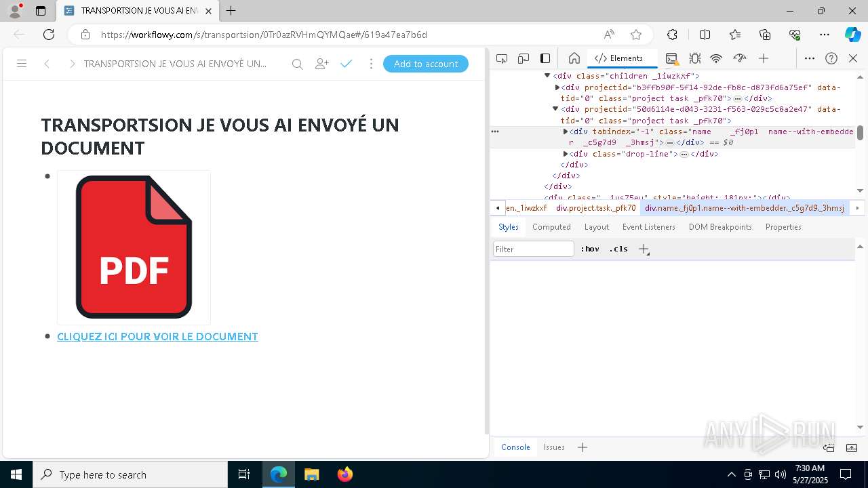Click the Add to account button
Image resolution: width=868 pixels, height=488 pixels.
[x=426, y=64]
